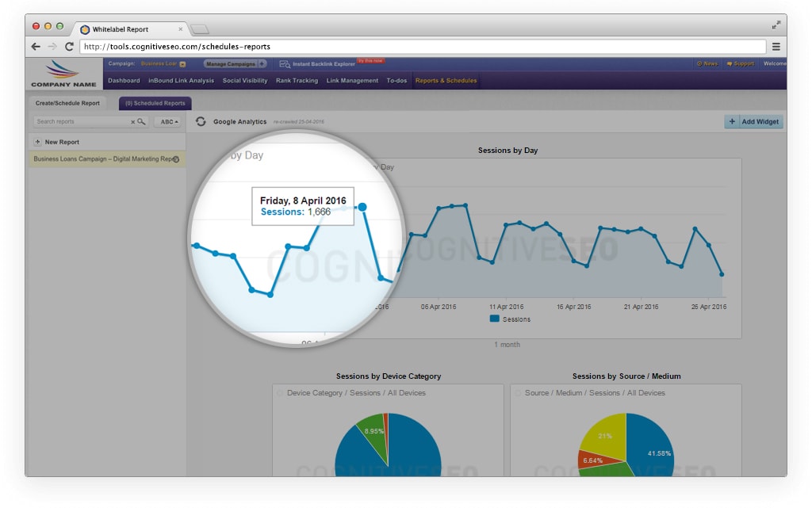Viewport: 812px width, 508px height.
Task: Click the company logo
Action: click(x=63, y=73)
